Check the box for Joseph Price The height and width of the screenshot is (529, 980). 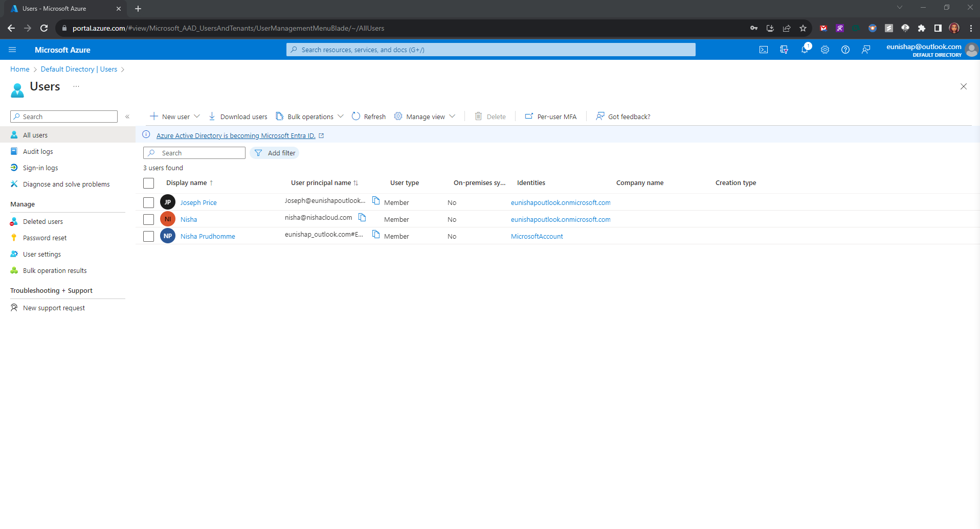click(x=148, y=202)
